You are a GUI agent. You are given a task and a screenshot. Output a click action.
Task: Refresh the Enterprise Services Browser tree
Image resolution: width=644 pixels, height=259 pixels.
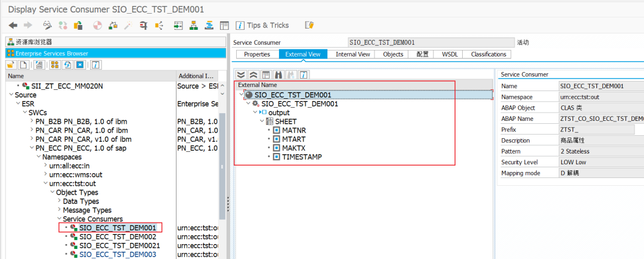tap(67, 64)
